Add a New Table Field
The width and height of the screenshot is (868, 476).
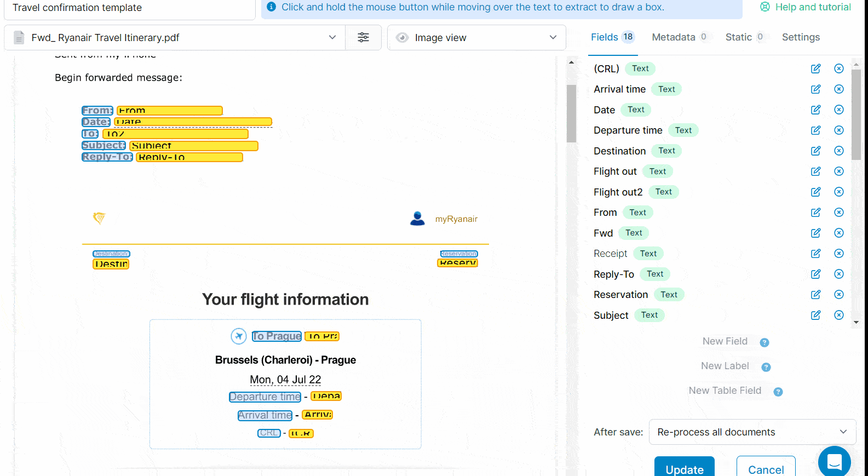tap(725, 391)
